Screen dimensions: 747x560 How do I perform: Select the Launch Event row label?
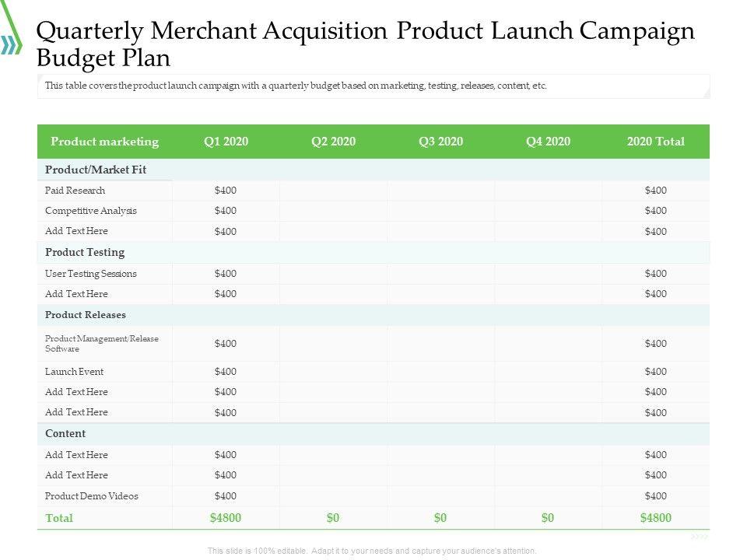[x=74, y=372]
